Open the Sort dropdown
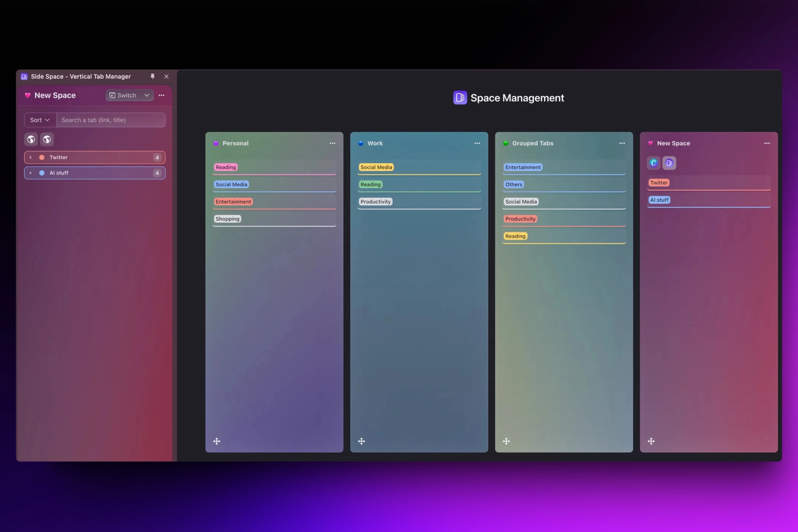Viewport: 798px width, 532px height. point(39,120)
